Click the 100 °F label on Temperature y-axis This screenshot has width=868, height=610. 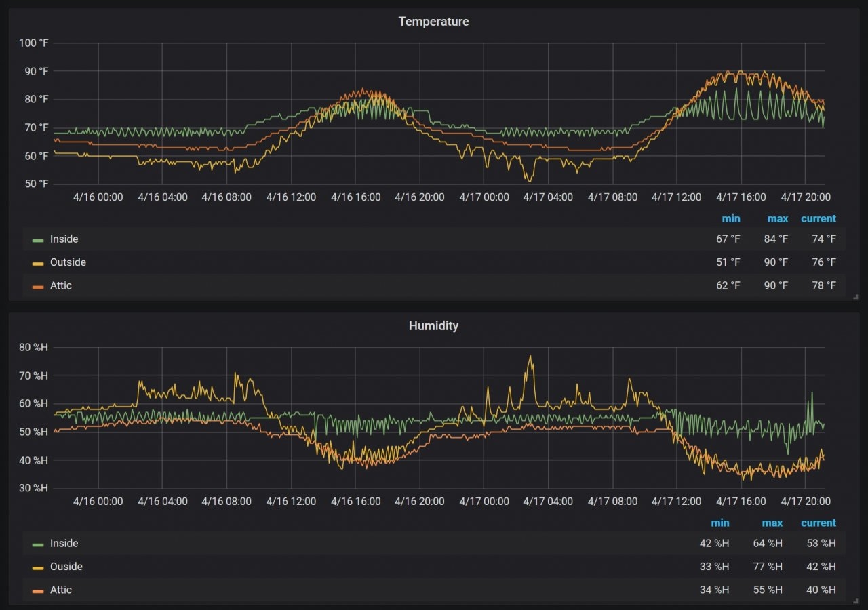click(34, 43)
